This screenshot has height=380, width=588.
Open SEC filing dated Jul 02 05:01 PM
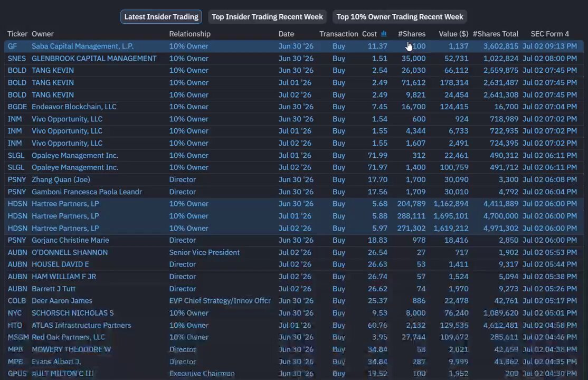click(x=550, y=313)
